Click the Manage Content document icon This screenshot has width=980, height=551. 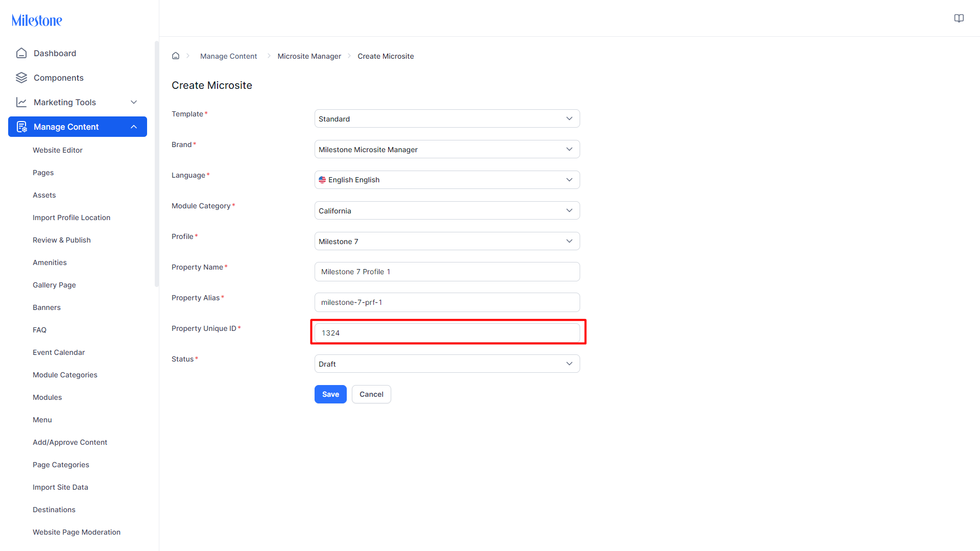click(21, 127)
